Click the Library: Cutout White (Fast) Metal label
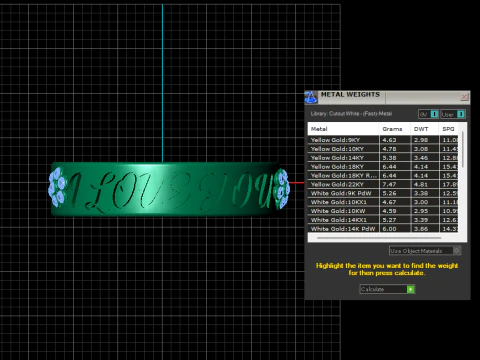This screenshot has height=360, width=480. click(x=351, y=114)
